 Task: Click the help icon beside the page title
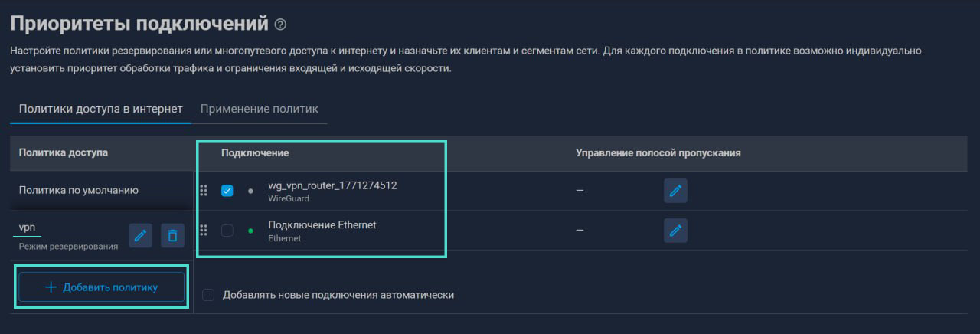(280, 25)
